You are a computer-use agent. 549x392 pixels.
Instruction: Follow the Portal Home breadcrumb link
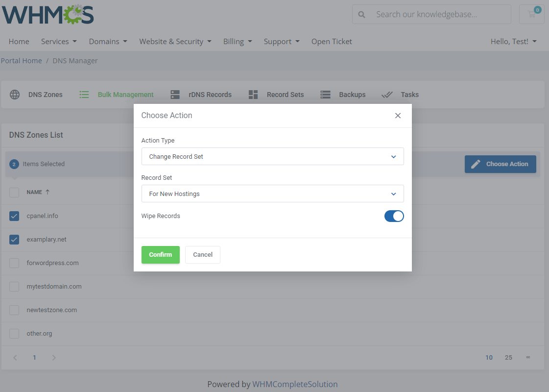click(x=22, y=61)
